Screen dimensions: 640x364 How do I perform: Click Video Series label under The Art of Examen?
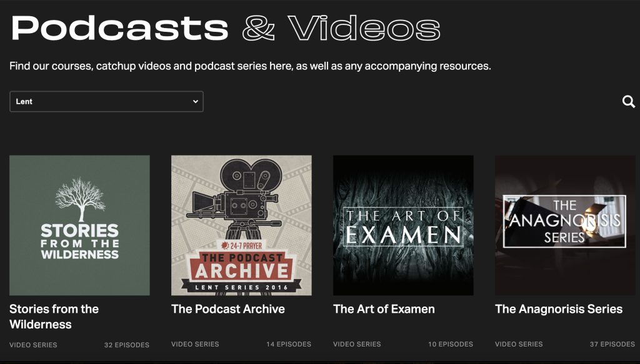point(357,345)
